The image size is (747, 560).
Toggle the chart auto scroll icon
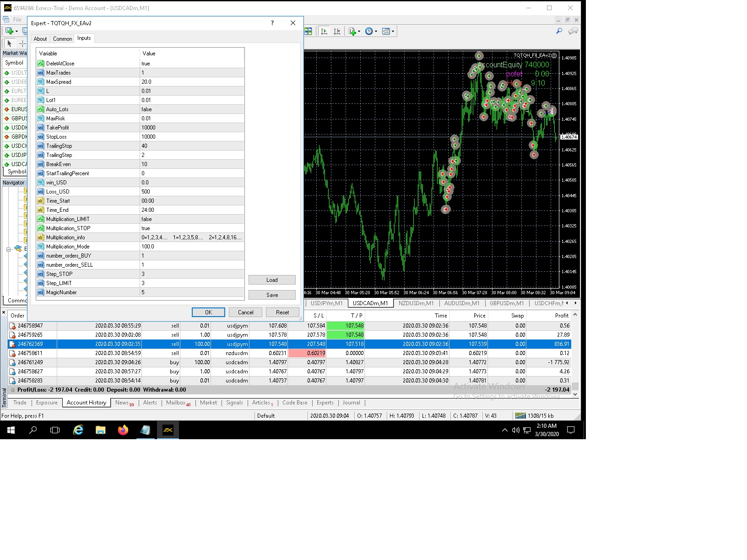[x=324, y=32]
